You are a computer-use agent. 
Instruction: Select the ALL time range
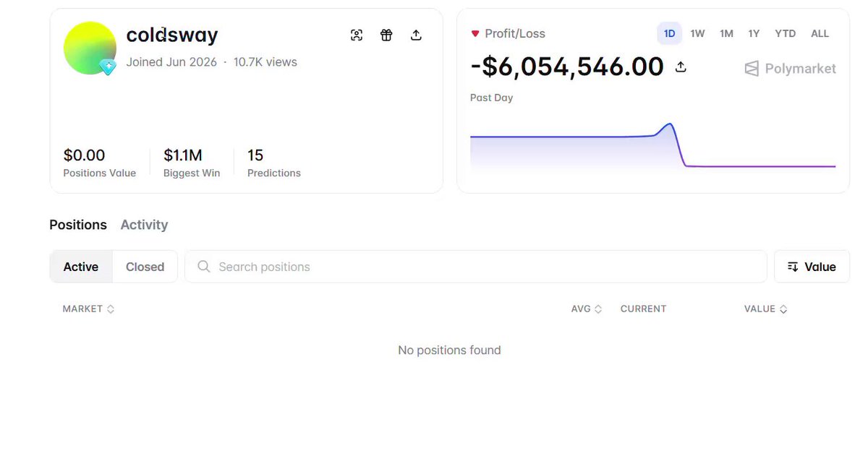[820, 33]
